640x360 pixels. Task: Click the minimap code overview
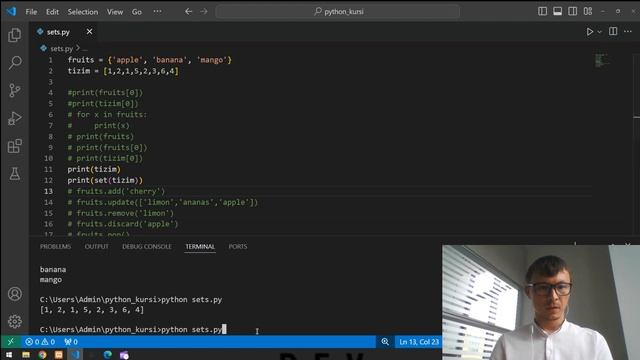coord(601,60)
